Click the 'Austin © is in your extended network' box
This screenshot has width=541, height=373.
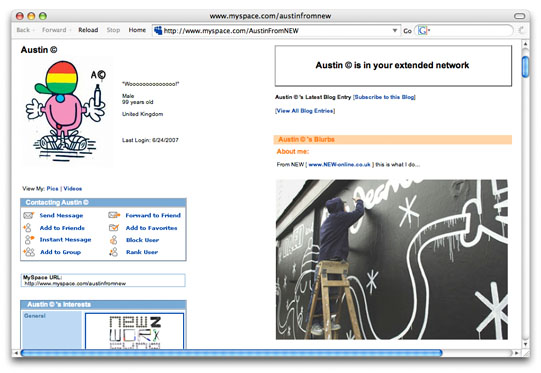click(393, 66)
